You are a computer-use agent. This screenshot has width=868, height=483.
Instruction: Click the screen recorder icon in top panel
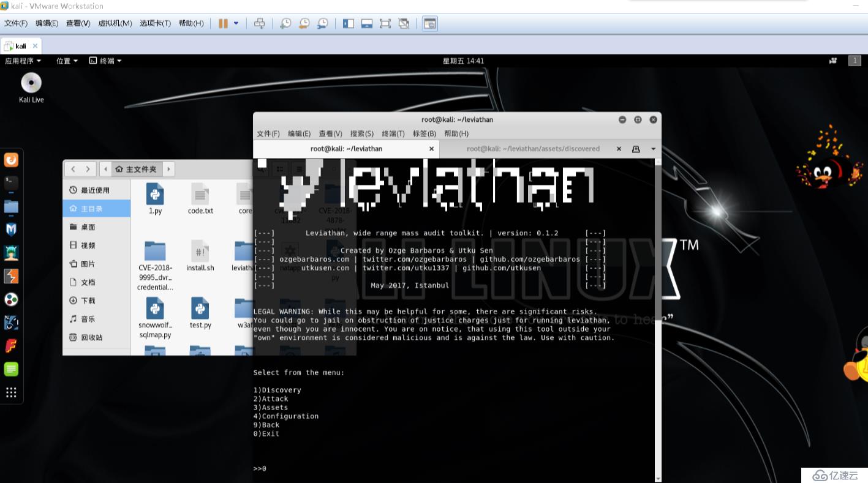833,61
